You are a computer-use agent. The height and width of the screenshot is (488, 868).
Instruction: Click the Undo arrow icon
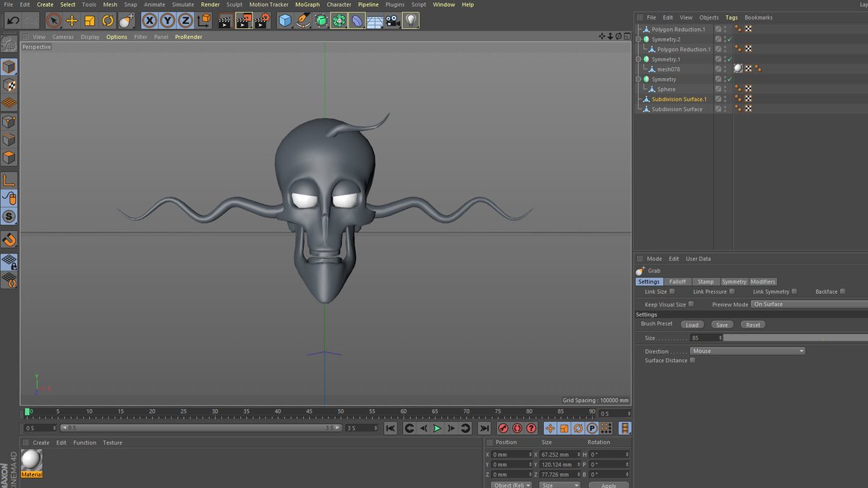pyautogui.click(x=12, y=21)
